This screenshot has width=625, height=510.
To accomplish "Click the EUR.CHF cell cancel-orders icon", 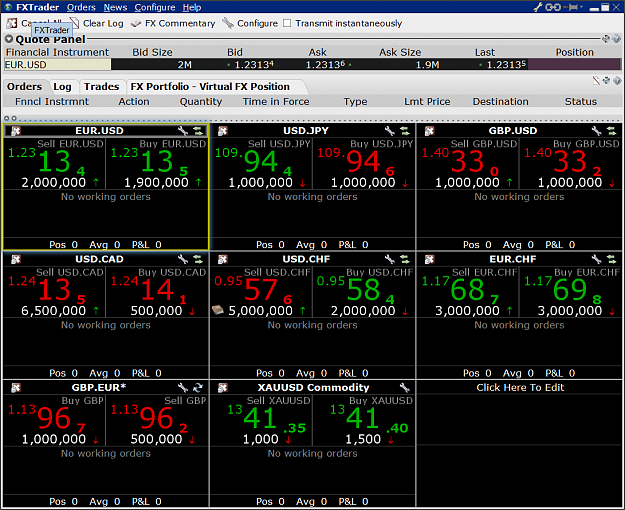I will pos(429,259).
